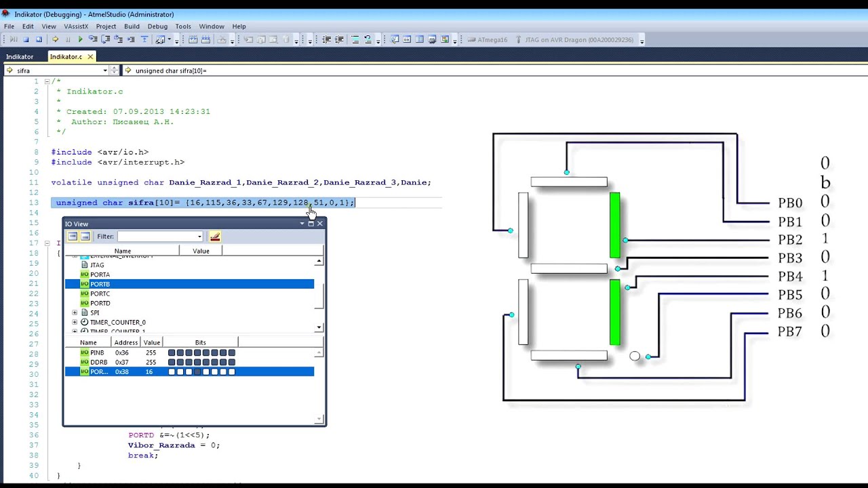Open the IO View window options dropdown arrow
The width and height of the screenshot is (868, 488).
[302, 223]
